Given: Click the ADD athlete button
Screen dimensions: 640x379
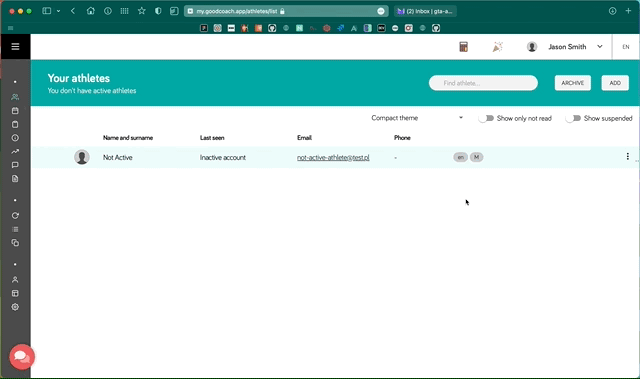Looking at the screenshot, I should tap(615, 83).
